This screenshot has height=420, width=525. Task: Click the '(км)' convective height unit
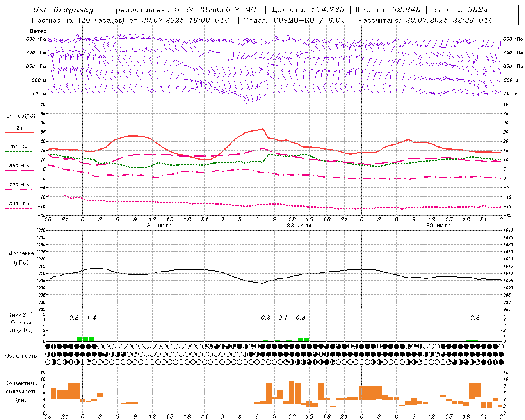tap(21, 399)
